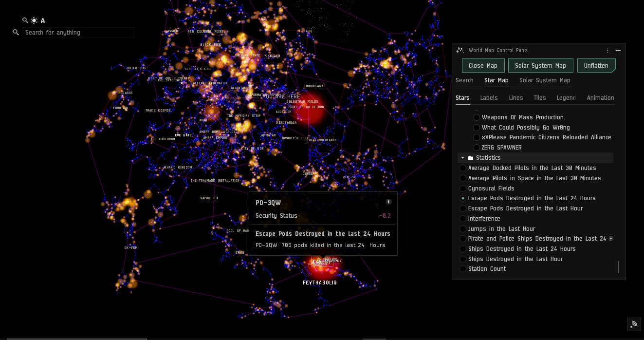Select xXPlease Pandemic Citizens Reloaded Alliance option
This screenshot has height=340, width=644.
[x=477, y=137]
